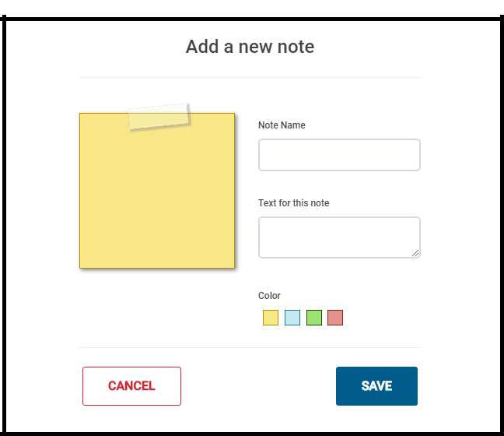Pick the green color swatch

(314, 318)
